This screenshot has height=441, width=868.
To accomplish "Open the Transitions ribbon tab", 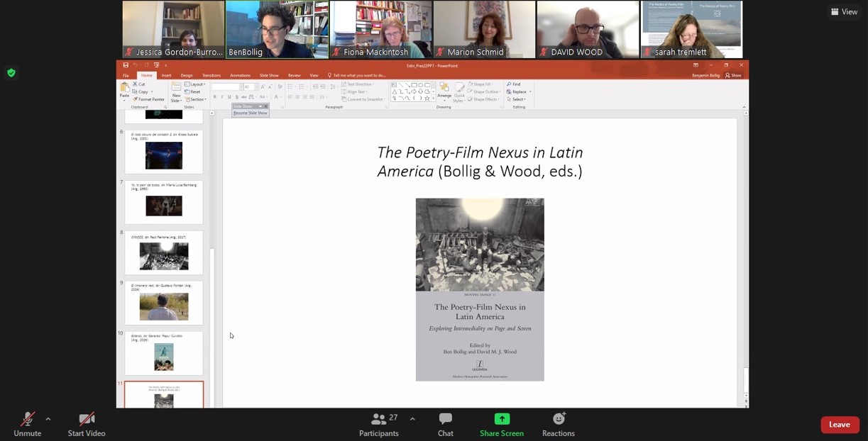I will (x=211, y=75).
